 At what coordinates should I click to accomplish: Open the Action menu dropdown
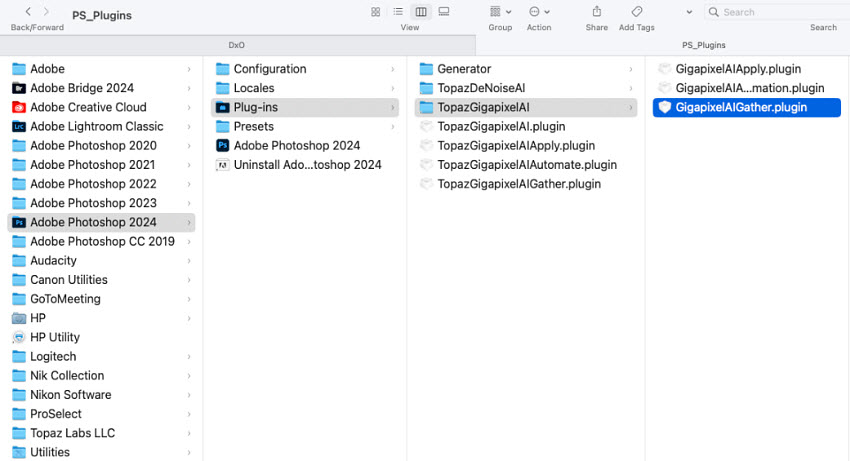[539, 12]
